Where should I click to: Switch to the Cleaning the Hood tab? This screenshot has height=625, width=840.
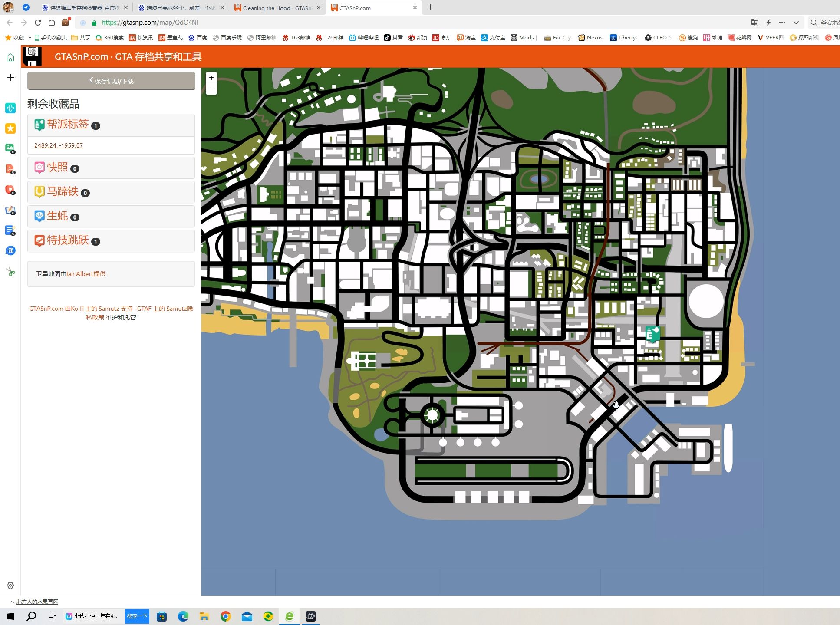[277, 8]
